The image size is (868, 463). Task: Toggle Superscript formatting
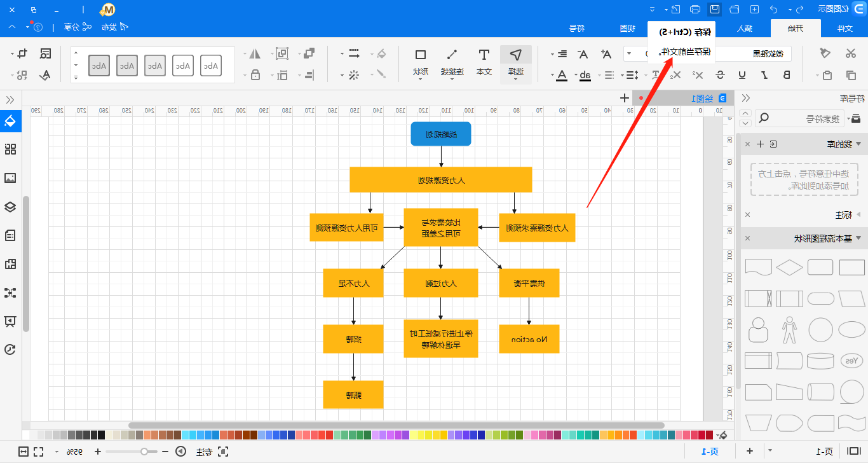coord(698,75)
